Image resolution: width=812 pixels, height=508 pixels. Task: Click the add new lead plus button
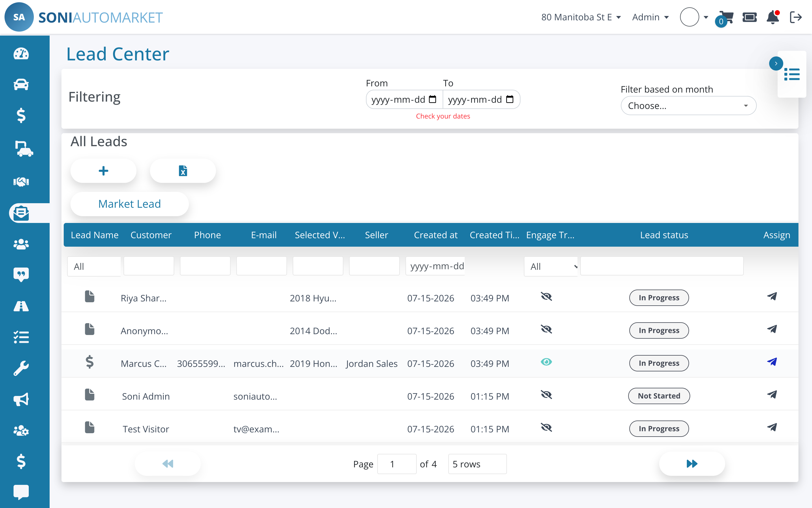pos(103,171)
